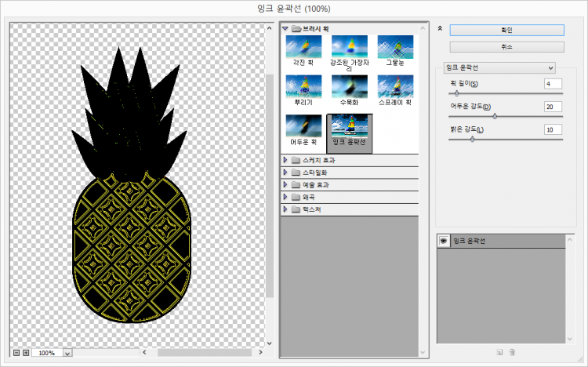Choose the 스프레이 획 filter thumbnail
Screen dimensions: 588x367
click(395, 86)
